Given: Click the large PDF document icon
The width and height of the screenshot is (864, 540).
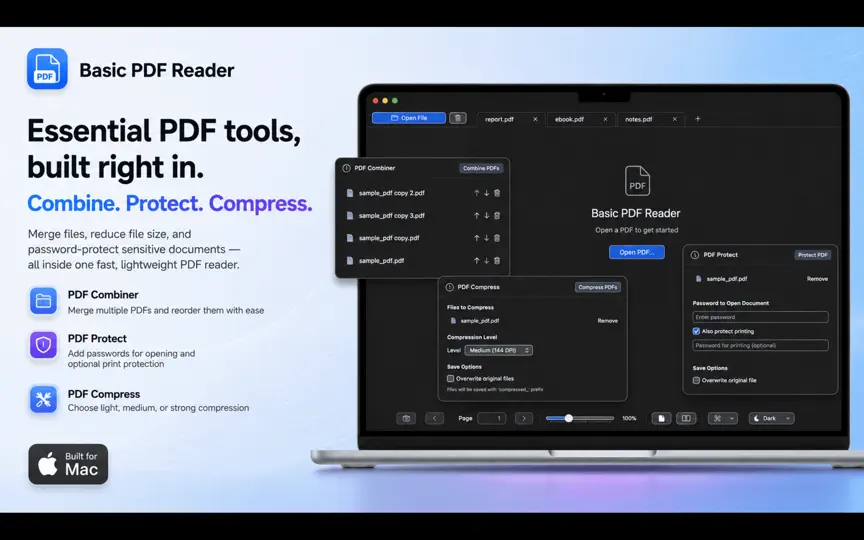Looking at the screenshot, I should point(637,181).
